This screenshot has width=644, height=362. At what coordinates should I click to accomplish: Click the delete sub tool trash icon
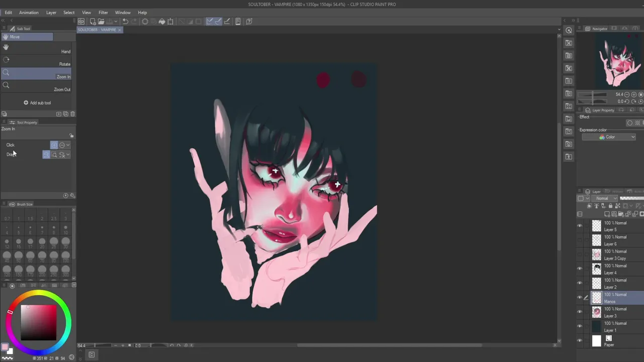tap(72, 114)
